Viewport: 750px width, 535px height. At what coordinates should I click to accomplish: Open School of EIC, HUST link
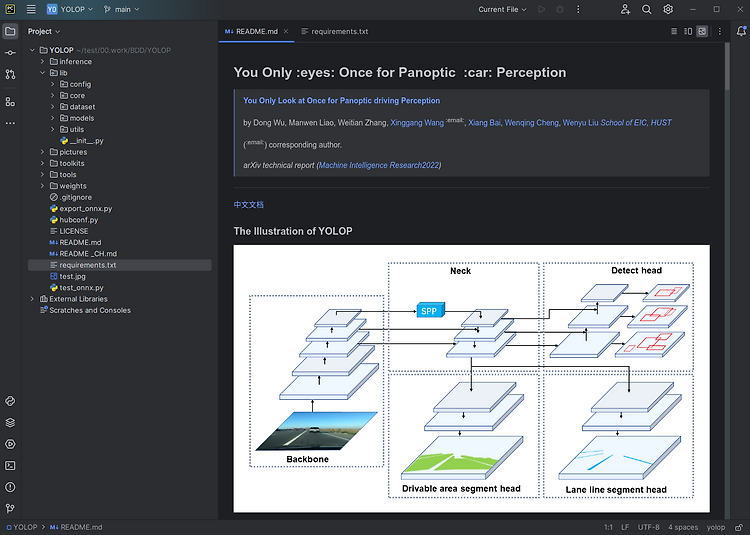pos(636,123)
